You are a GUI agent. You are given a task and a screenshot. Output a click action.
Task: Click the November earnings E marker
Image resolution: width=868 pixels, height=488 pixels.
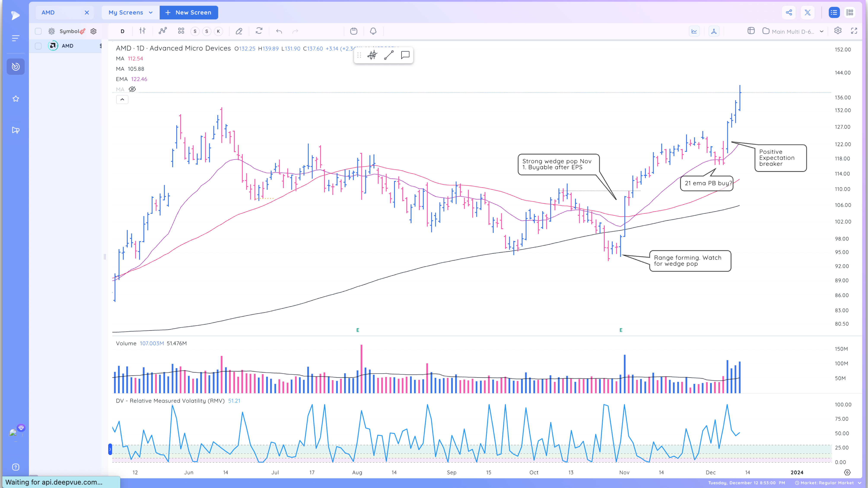pyautogui.click(x=621, y=330)
